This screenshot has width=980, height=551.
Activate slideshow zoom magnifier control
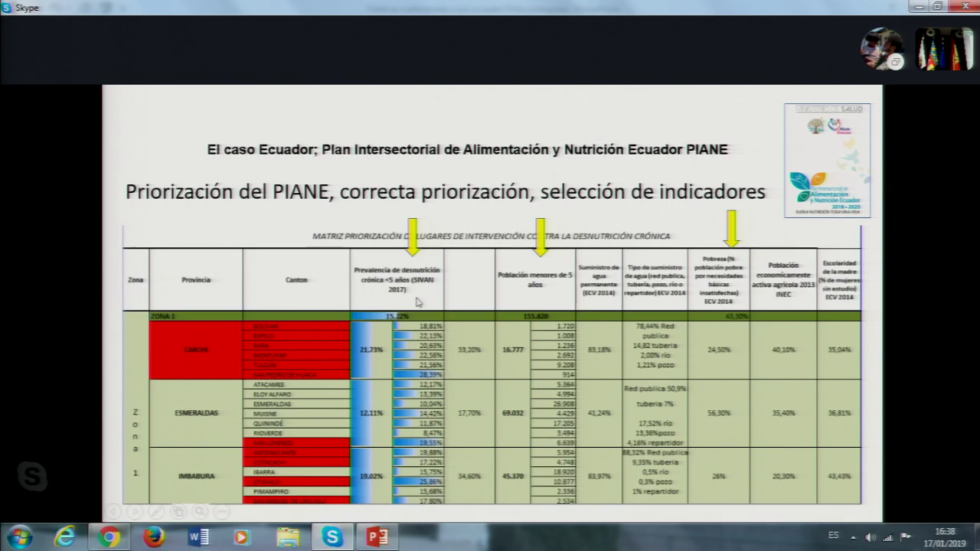click(201, 511)
